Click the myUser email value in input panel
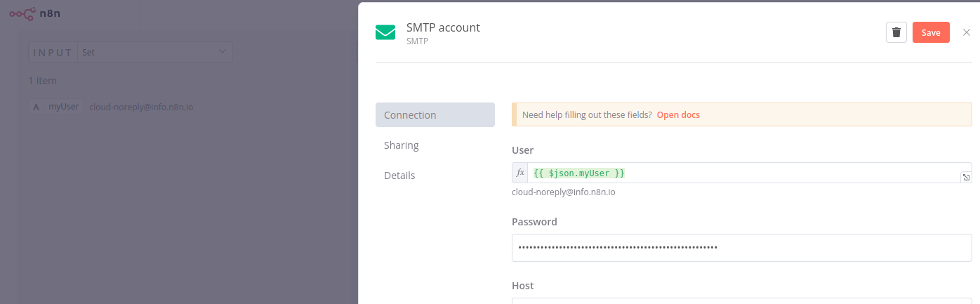The image size is (980, 304). pos(141,107)
